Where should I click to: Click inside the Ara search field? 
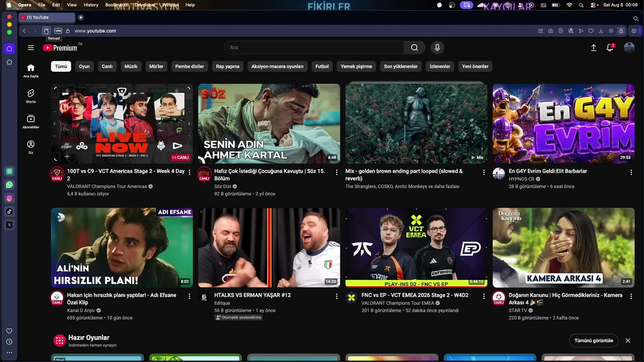(314, 47)
